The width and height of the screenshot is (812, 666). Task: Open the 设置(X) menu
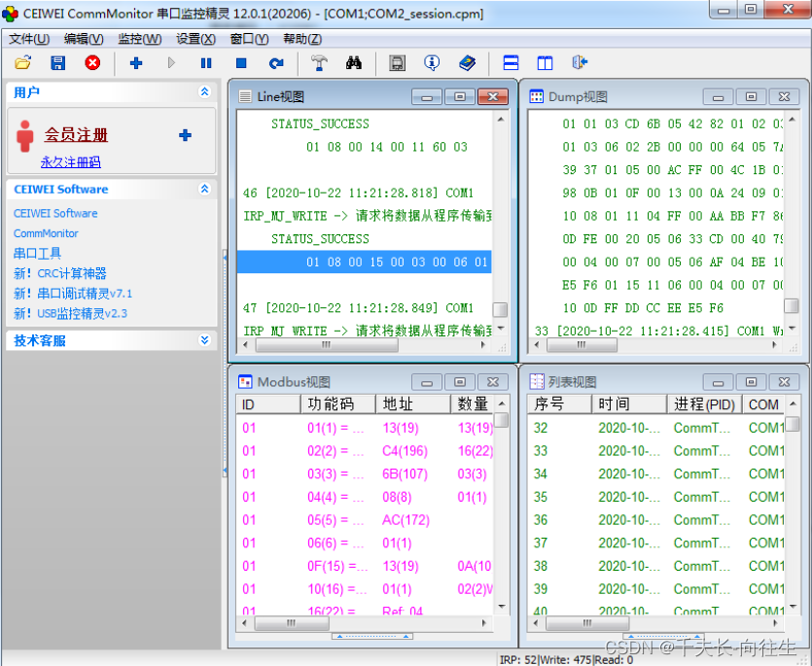click(x=195, y=39)
